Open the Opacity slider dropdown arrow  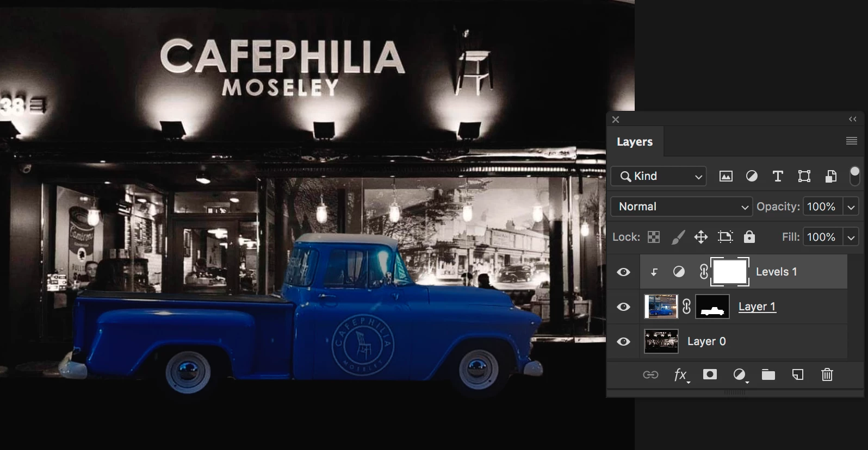tap(851, 207)
